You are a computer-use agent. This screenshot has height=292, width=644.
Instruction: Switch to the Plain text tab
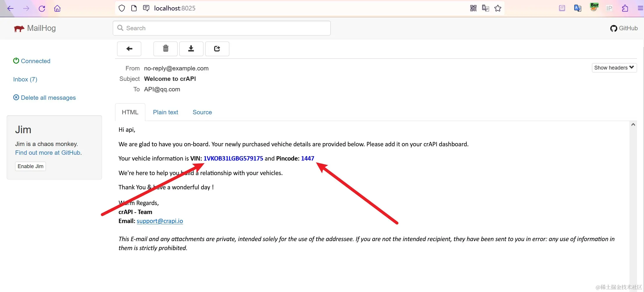tap(166, 112)
